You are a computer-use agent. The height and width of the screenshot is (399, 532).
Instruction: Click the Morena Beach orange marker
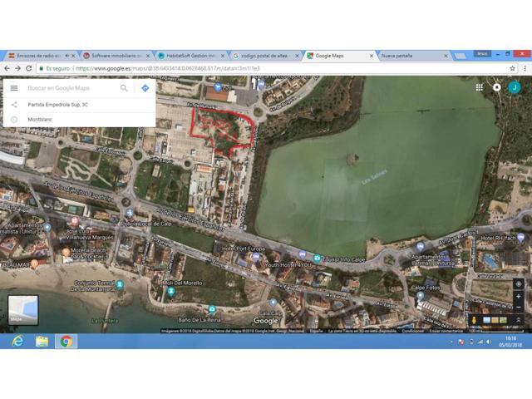(66, 253)
